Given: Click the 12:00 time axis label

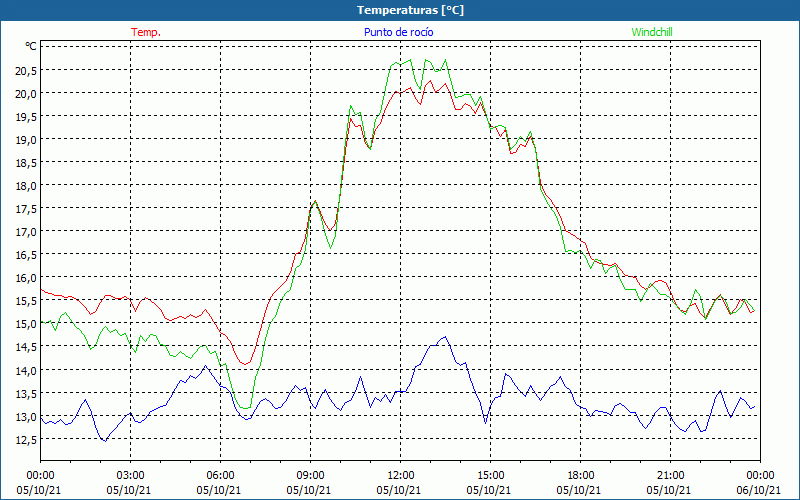Looking at the screenshot, I should point(401,475).
